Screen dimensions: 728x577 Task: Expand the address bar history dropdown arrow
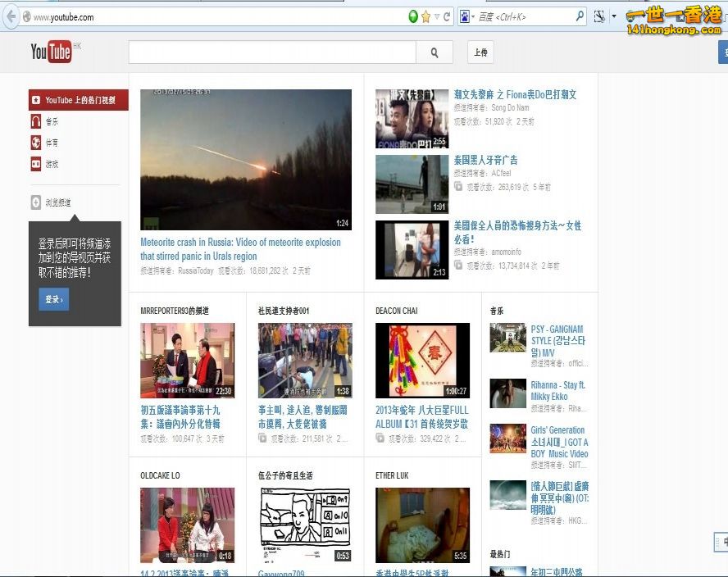437,16
